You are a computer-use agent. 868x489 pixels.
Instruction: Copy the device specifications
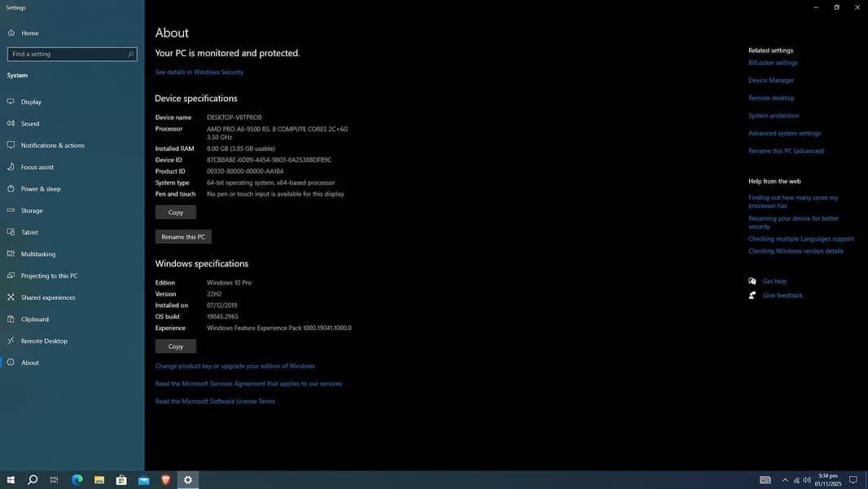point(175,212)
